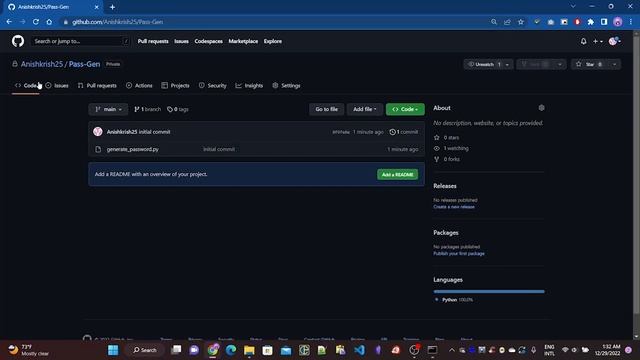Click the browser zoom magnifier icon
Viewport: 640px width, 360px height.
[494, 22]
